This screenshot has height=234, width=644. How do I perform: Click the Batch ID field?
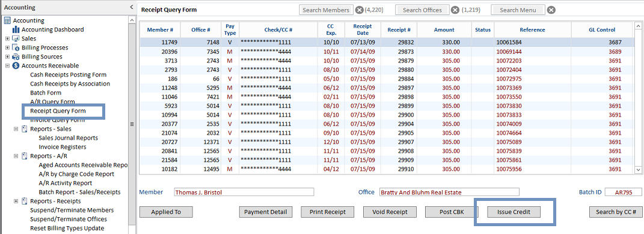[x=623, y=192]
